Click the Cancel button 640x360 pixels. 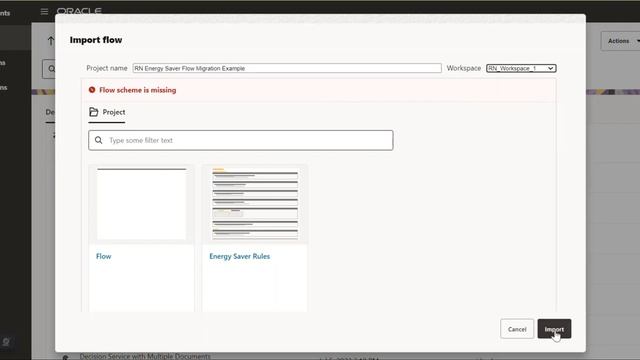517,329
